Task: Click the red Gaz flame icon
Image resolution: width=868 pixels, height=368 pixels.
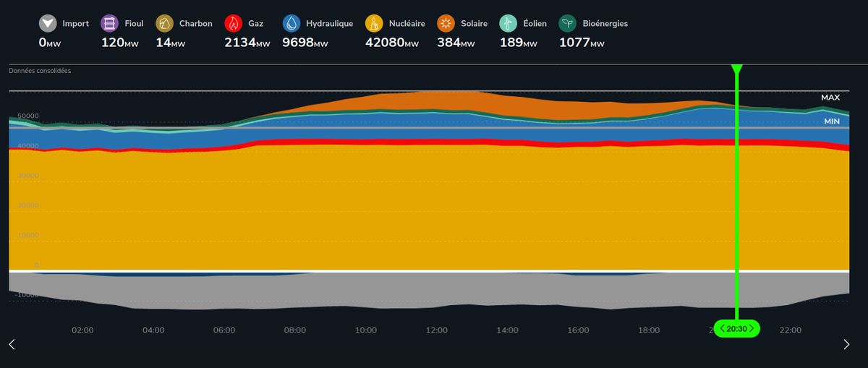Action: click(234, 24)
